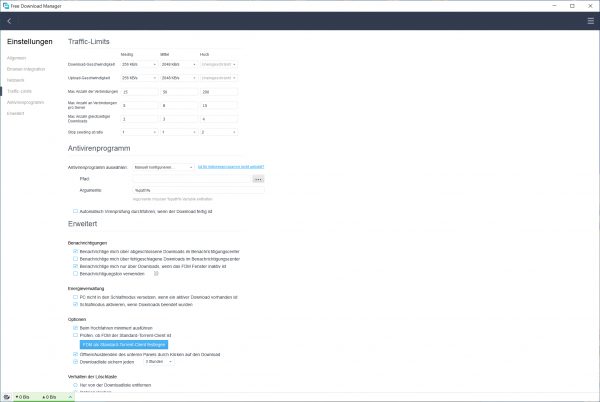Open Browser-Integration settings section
Viewport: 600px width, 402px height.
(x=26, y=69)
